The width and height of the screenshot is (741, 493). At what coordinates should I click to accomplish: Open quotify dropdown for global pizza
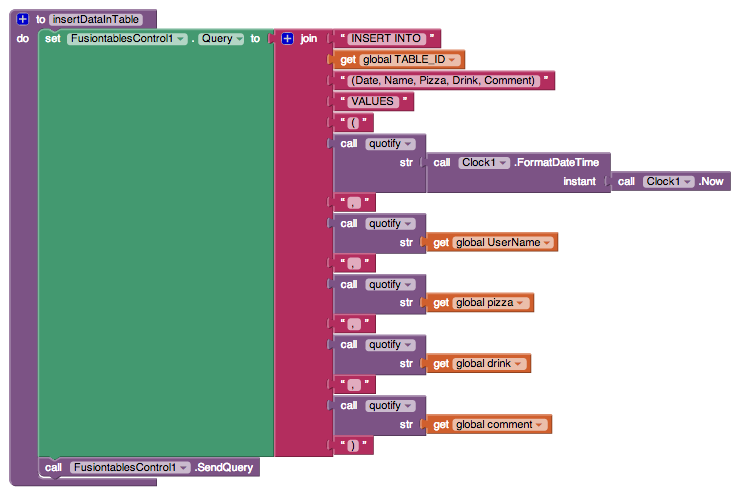pos(390,285)
